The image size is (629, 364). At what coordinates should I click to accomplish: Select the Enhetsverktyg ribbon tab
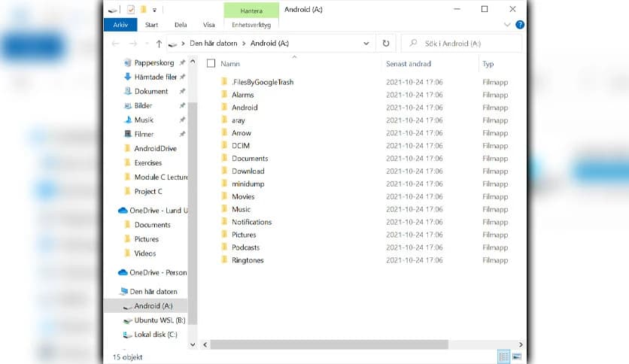251,25
